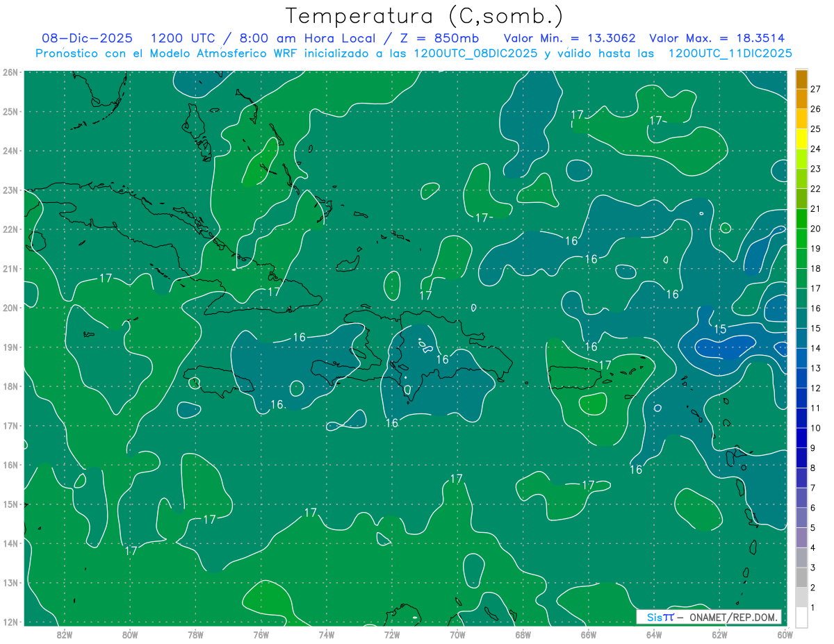The height and width of the screenshot is (644, 834).
Task: Click latitude axis label '26N'
Action: [10, 72]
